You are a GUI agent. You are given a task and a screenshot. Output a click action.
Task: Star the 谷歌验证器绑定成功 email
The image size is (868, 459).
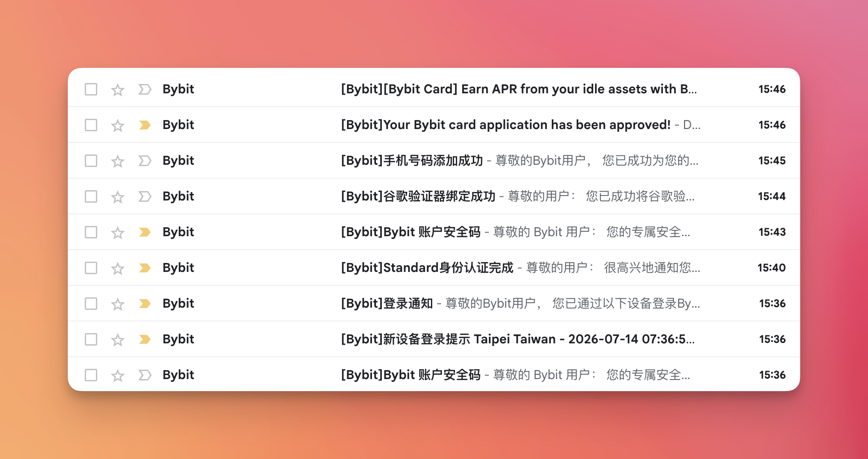(x=118, y=197)
